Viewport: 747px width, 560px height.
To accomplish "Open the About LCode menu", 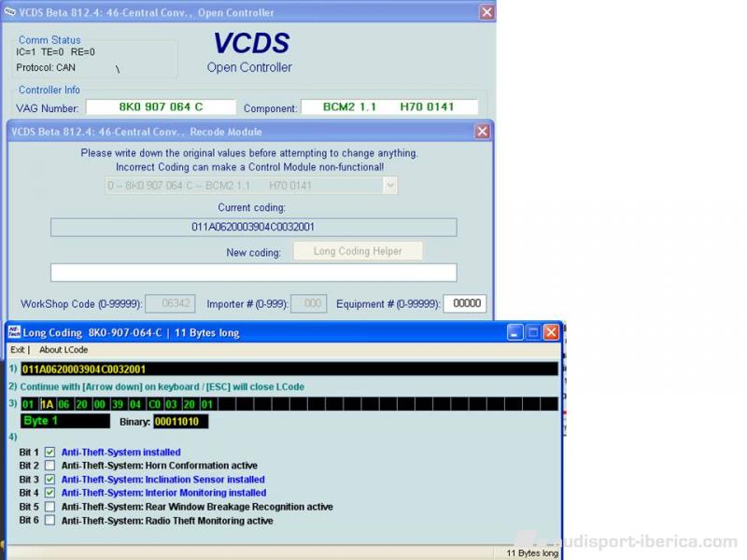I will [63, 349].
